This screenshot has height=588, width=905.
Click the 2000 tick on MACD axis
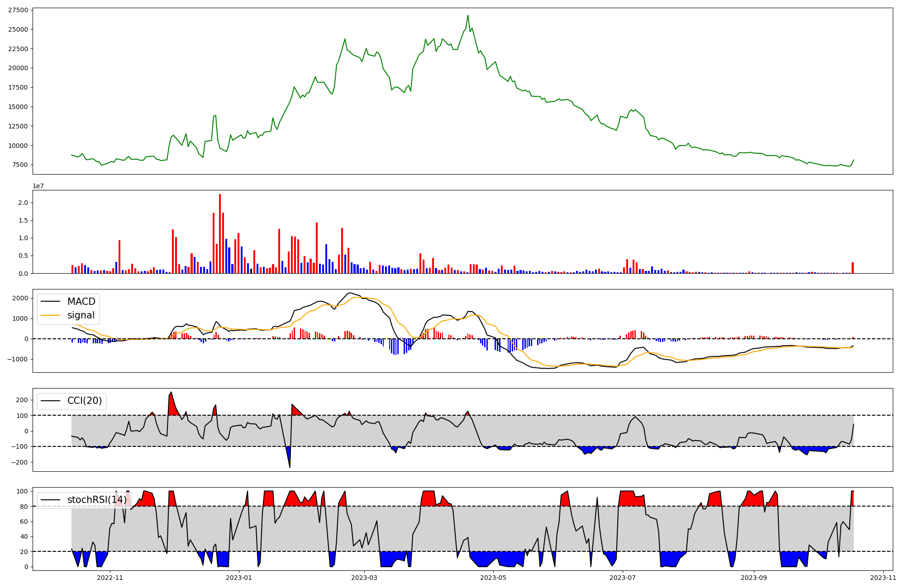pos(20,298)
